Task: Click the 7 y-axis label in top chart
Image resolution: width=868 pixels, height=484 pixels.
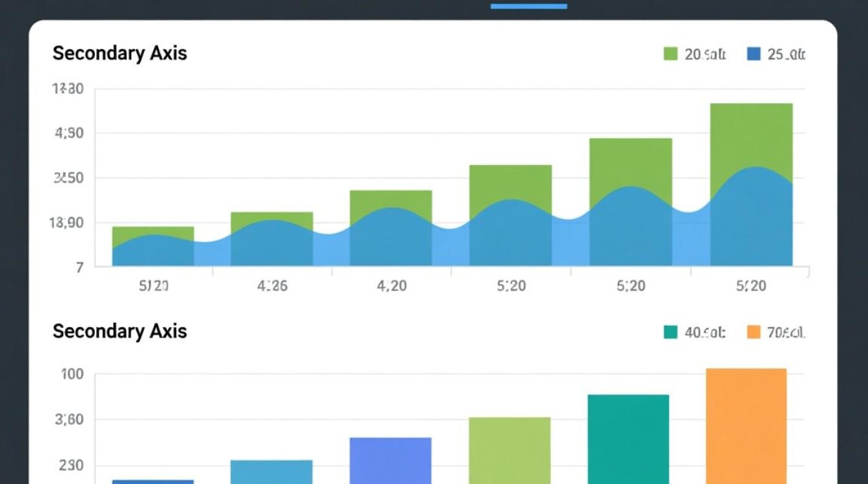Action: (x=79, y=267)
